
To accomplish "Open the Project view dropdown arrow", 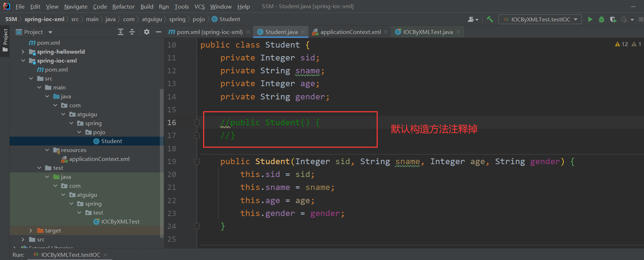I will [50, 32].
